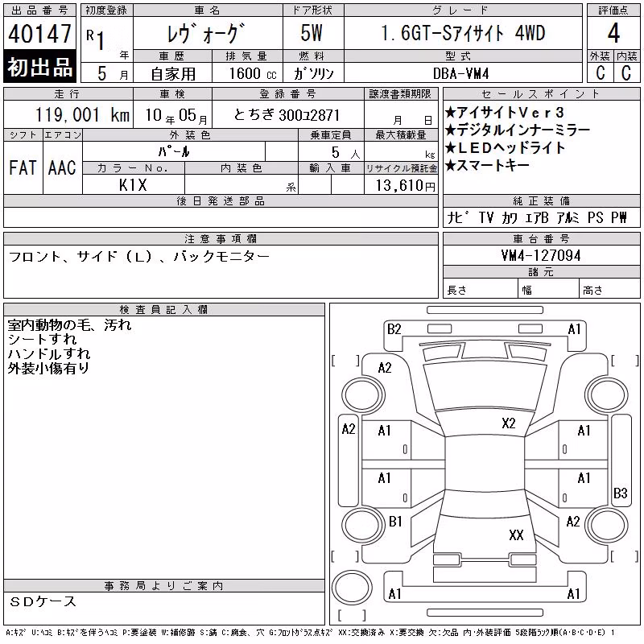Click the mileage value 119,001 km
Image resolution: width=644 pixels, height=644 pixels.
[82, 114]
